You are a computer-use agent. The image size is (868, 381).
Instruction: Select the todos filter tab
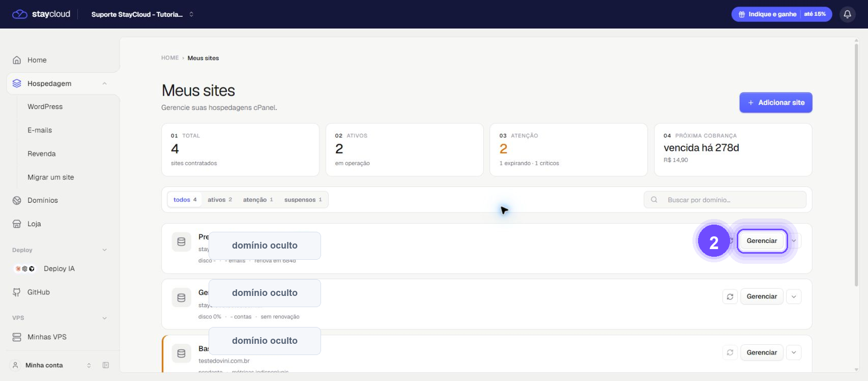tap(185, 200)
